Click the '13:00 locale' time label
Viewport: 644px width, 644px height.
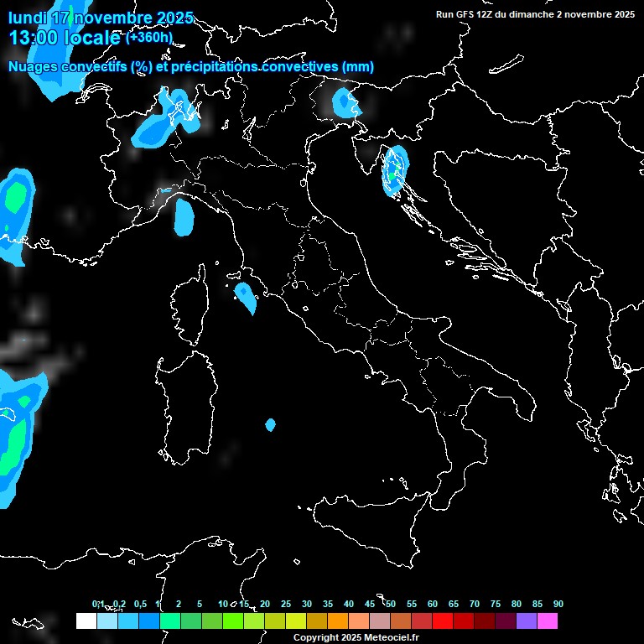65,38
